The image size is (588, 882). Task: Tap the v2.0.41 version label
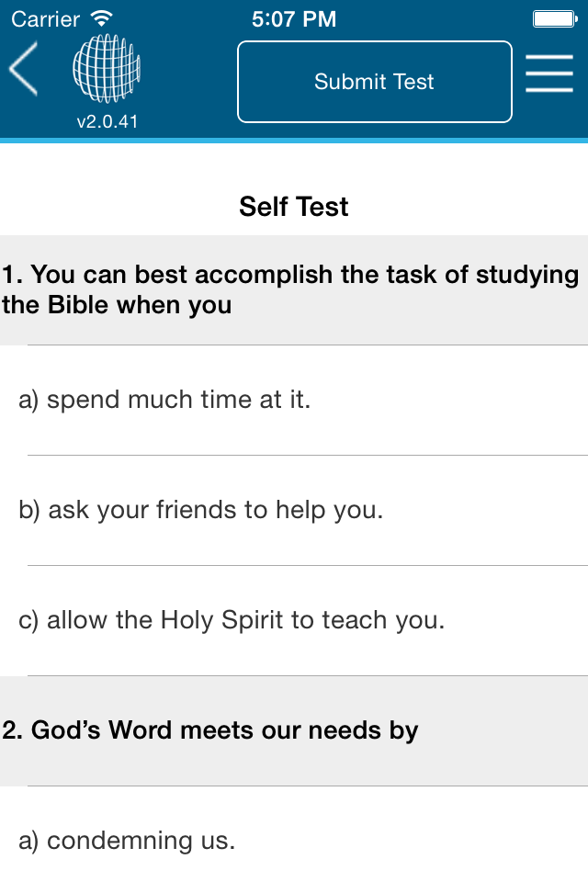107,121
